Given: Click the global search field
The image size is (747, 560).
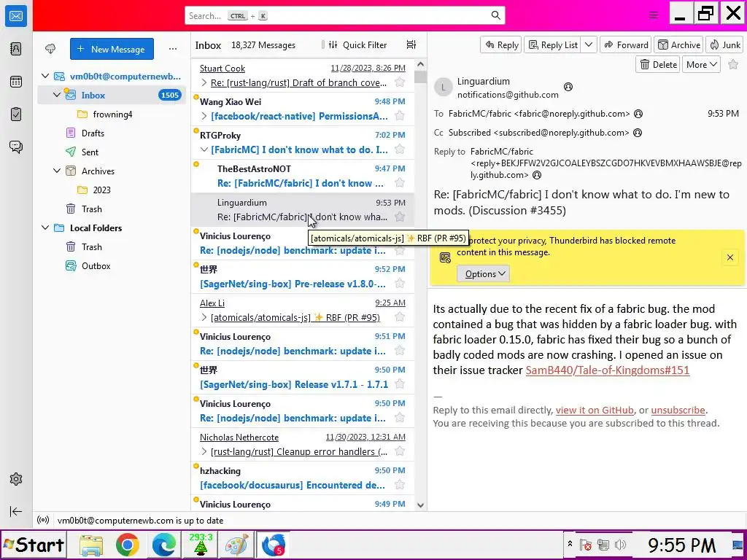Looking at the screenshot, I should click(345, 16).
